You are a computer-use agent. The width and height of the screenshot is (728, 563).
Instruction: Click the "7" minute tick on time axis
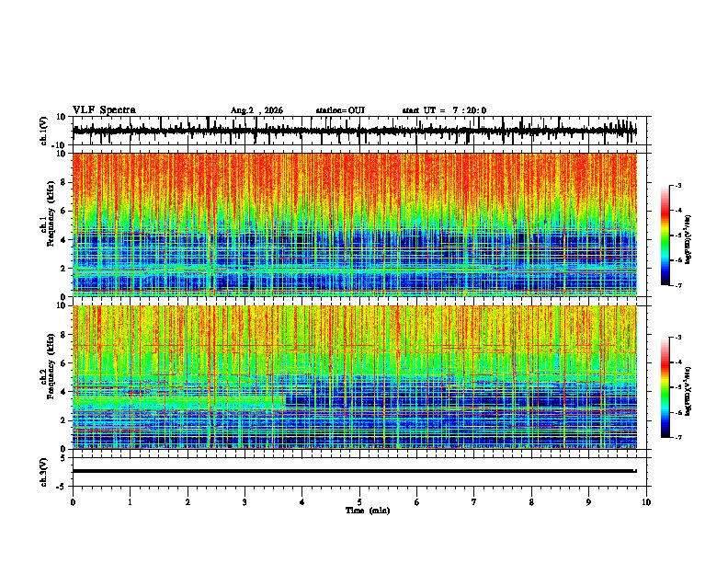point(474,502)
